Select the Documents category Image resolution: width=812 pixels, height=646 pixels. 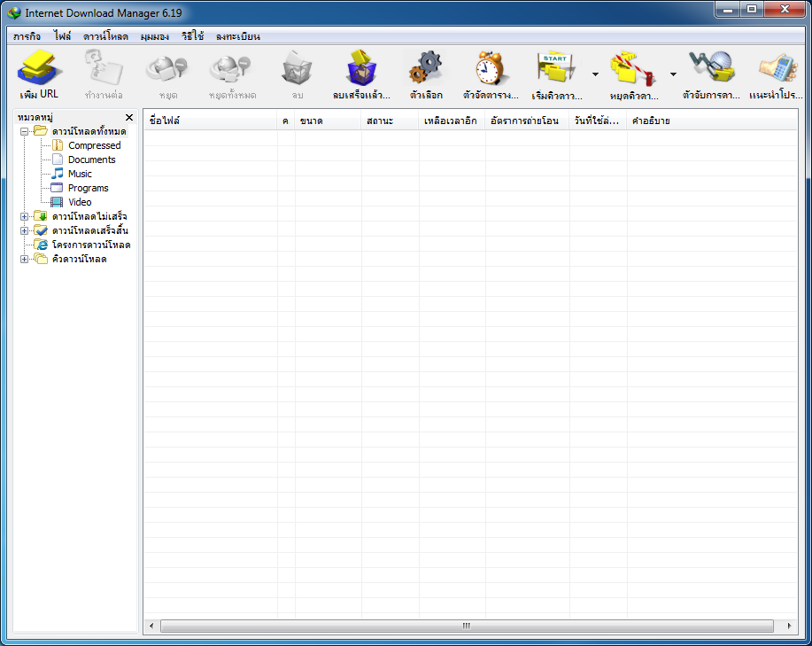tap(92, 160)
